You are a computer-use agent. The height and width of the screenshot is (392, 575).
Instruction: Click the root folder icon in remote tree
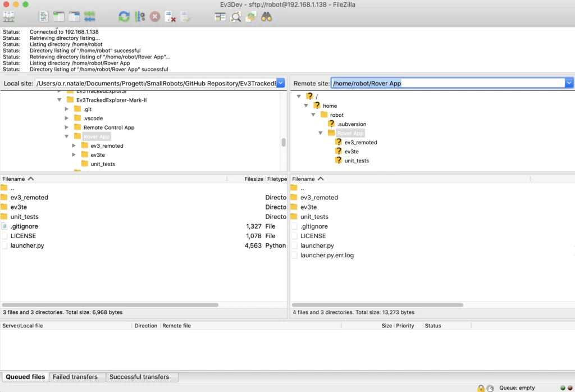pyautogui.click(x=310, y=96)
